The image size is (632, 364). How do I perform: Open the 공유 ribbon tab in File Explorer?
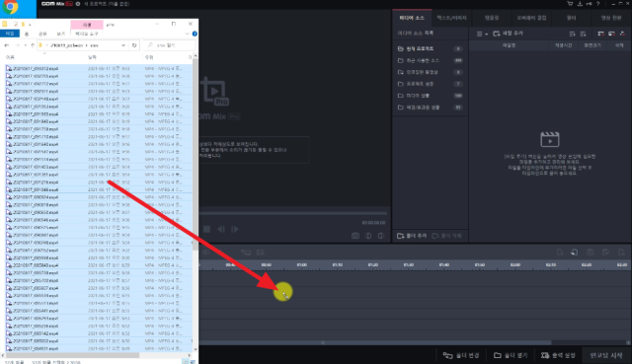click(x=42, y=34)
